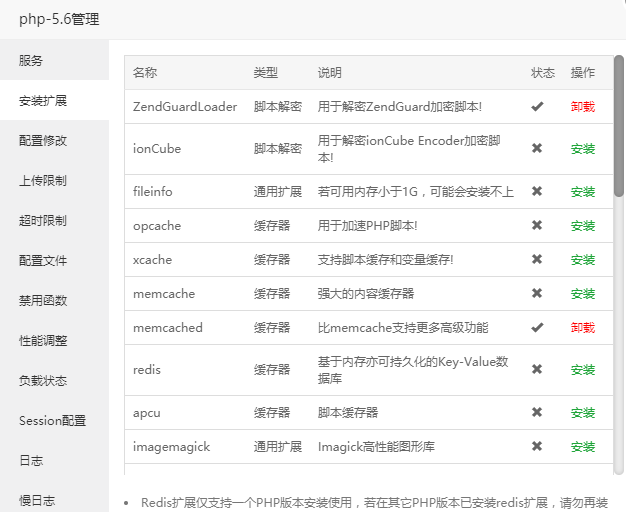
Task: Click the X status icon for redis
Action: coord(537,370)
